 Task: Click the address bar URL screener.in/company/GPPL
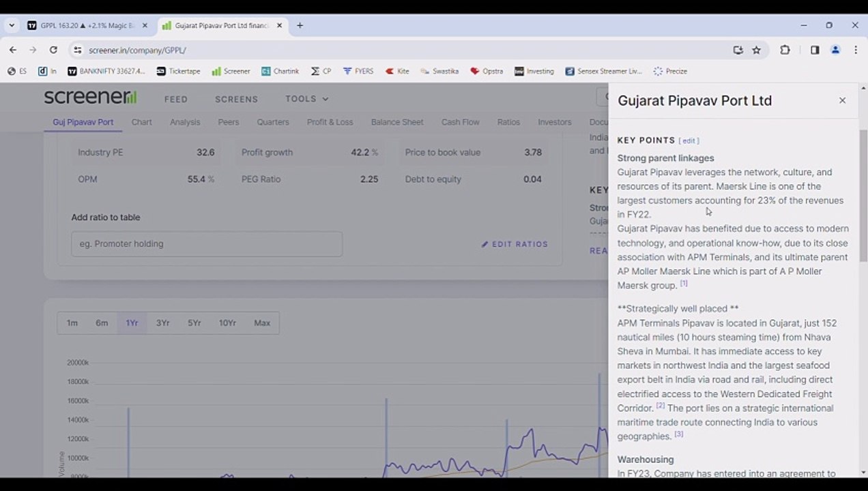pyautogui.click(x=137, y=50)
